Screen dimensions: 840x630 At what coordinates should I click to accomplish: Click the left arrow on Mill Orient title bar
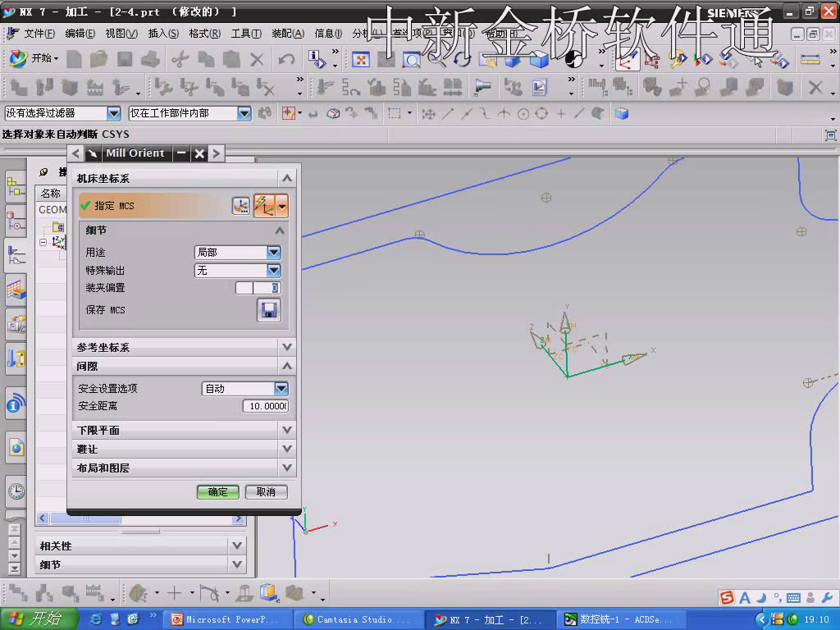pos(75,153)
